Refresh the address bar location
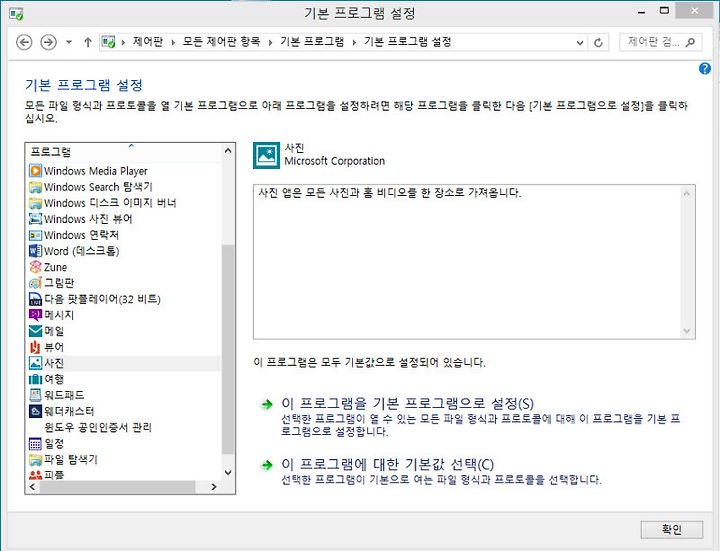Screen dimensions: 720x551 click(x=598, y=43)
